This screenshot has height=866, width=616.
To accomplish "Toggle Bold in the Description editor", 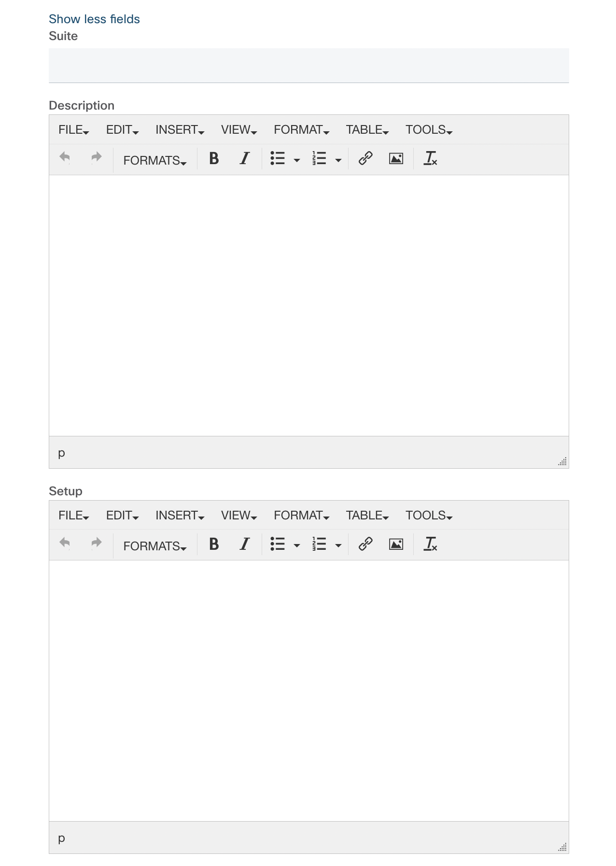I will pos(214,158).
